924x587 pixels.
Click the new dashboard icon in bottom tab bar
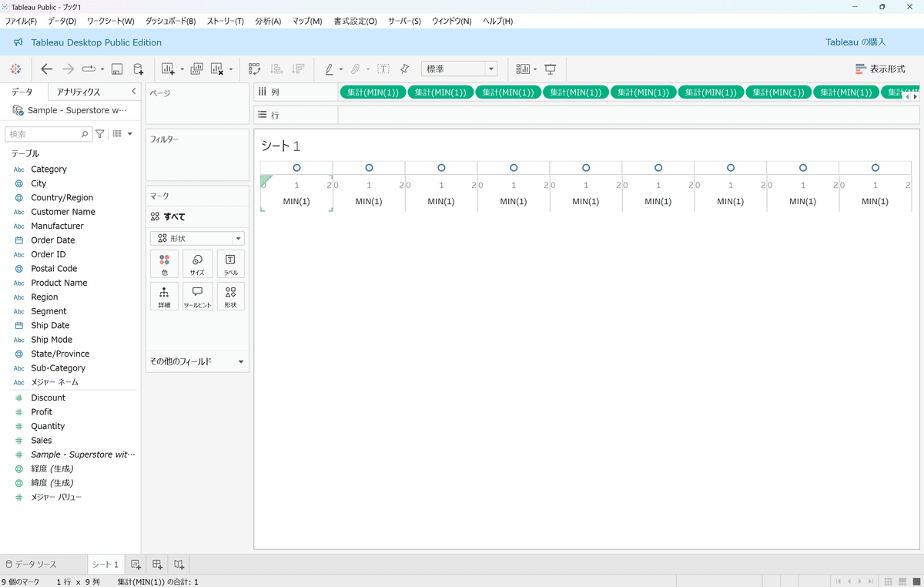[157, 565]
